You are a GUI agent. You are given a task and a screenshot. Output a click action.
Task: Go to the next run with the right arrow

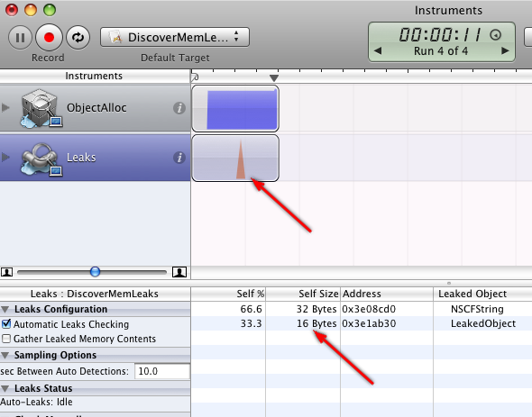pos(505,50)
